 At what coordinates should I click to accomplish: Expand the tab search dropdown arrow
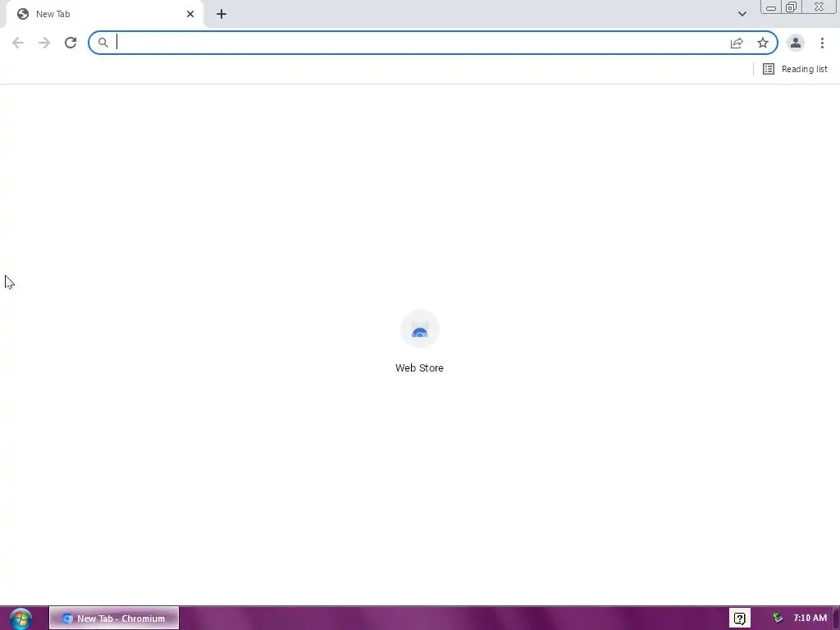pos(742,14)
